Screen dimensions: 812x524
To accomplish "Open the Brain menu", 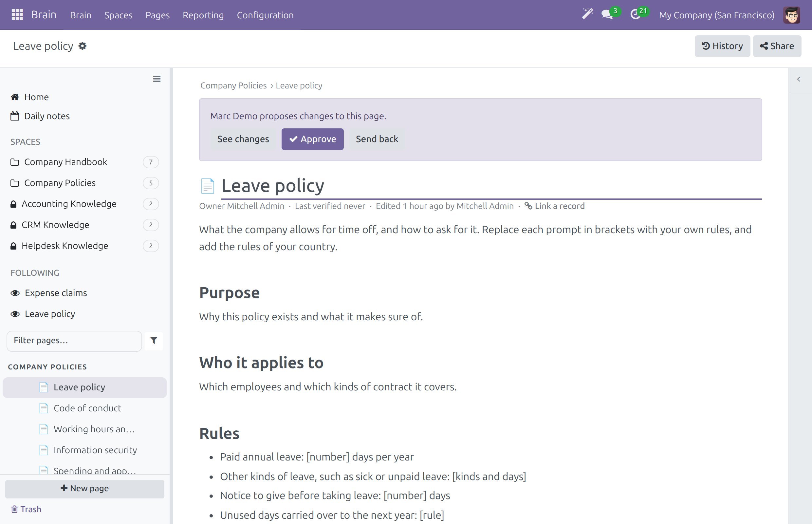I will pos(81,15).
